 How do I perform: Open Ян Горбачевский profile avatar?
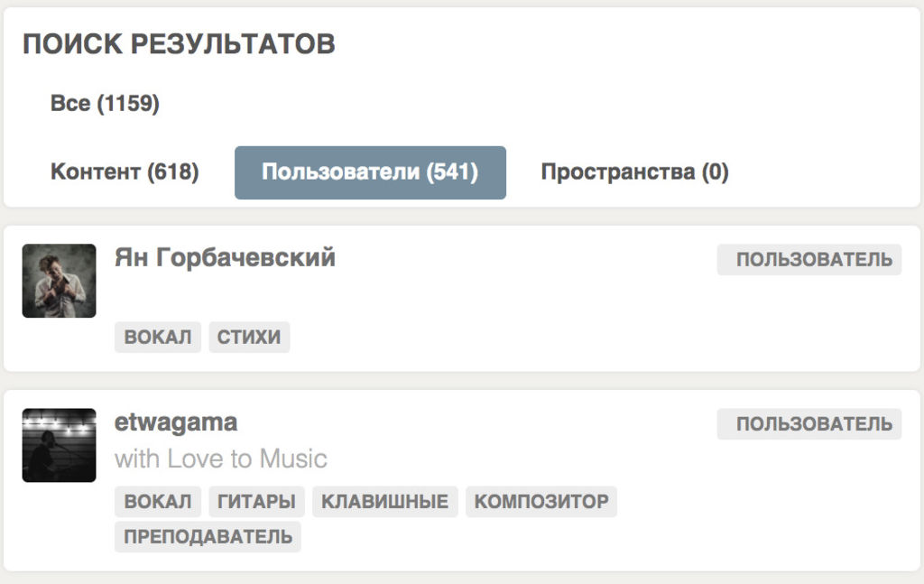[59, 281]
